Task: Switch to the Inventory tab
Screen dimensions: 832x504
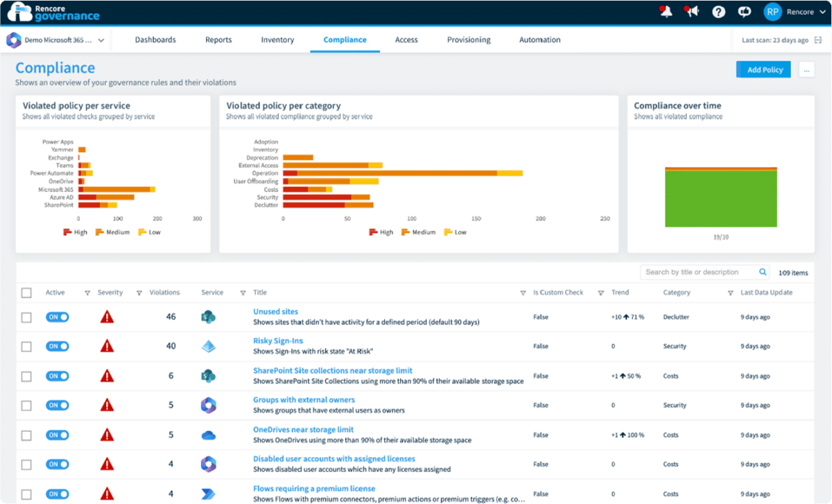Action: (277, 40)
